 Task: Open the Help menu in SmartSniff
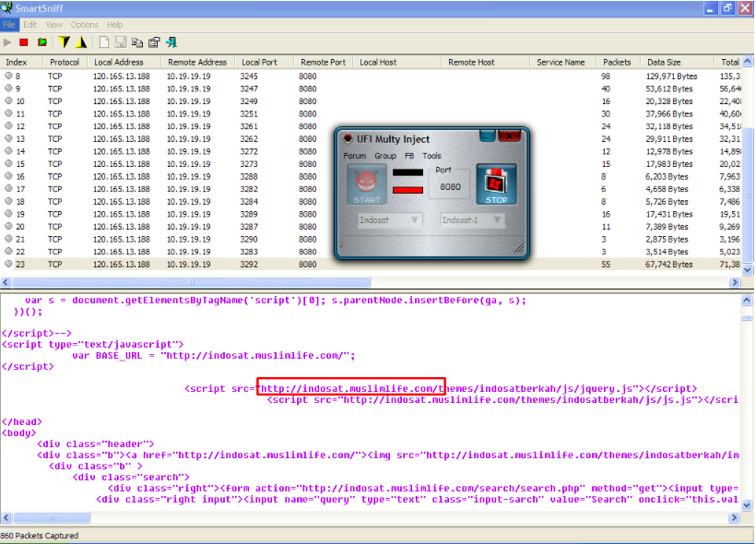tap(114, 25)
